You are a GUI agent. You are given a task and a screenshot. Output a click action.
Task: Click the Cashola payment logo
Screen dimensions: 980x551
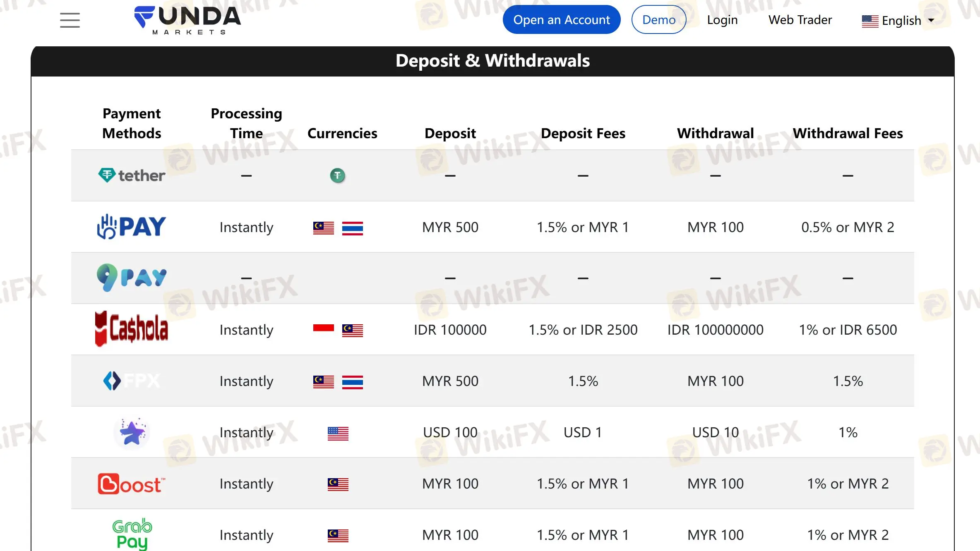(132, 329)
